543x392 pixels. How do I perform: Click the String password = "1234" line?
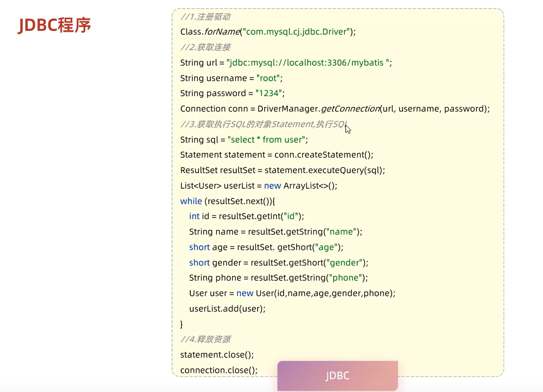[232, 93]
